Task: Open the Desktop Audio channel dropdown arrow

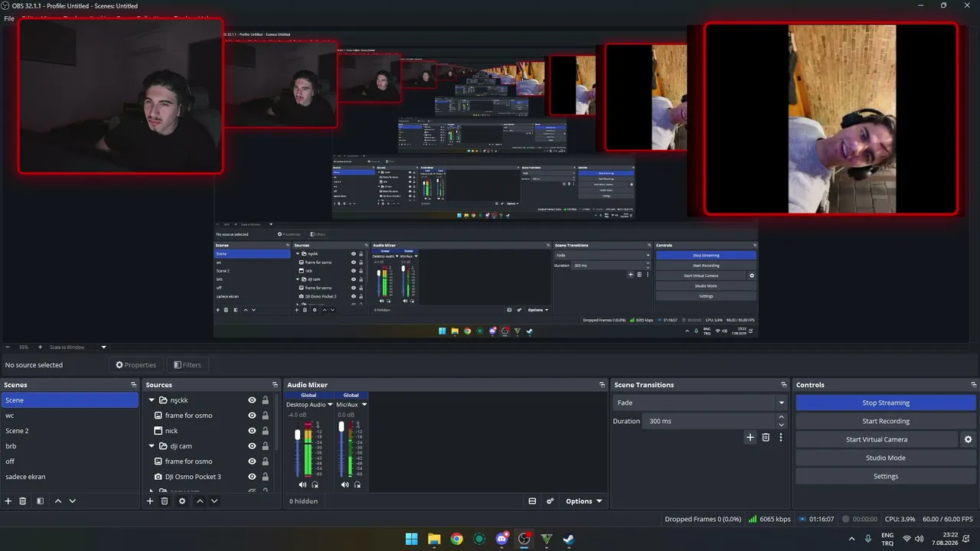Action: point(331,405)
